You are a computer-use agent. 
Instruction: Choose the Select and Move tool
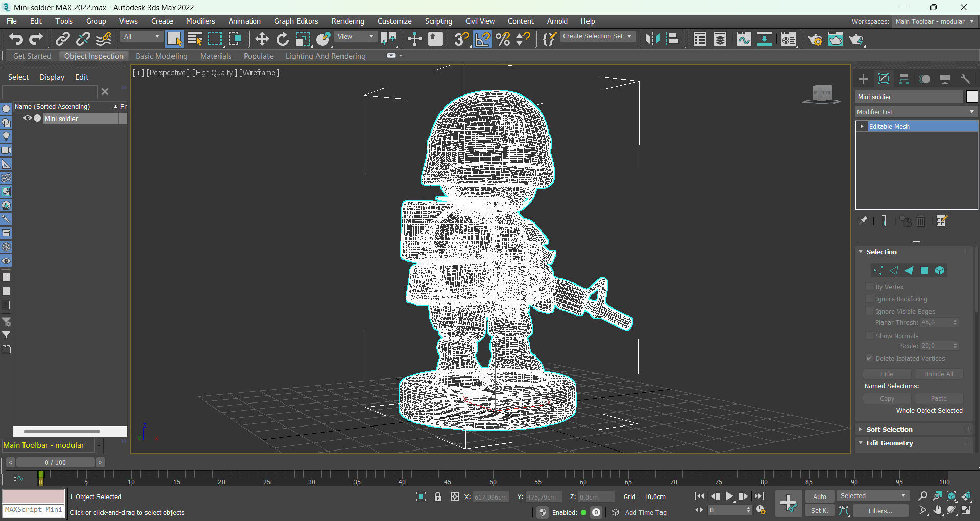(x=262, y=39)
